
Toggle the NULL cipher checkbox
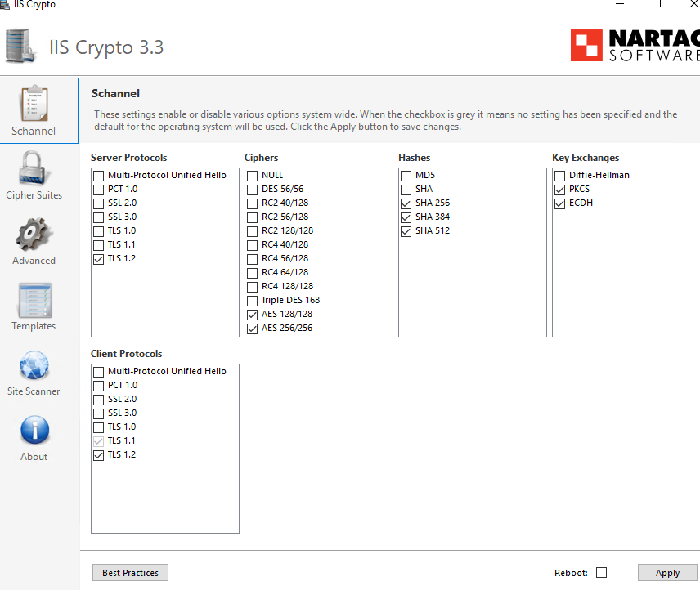252,176
